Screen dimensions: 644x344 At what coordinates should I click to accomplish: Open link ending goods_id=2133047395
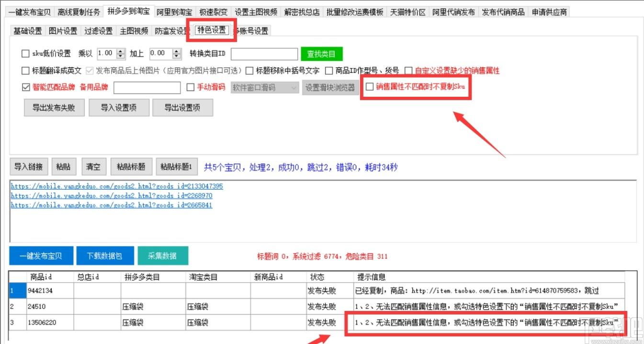click(117, 186)
